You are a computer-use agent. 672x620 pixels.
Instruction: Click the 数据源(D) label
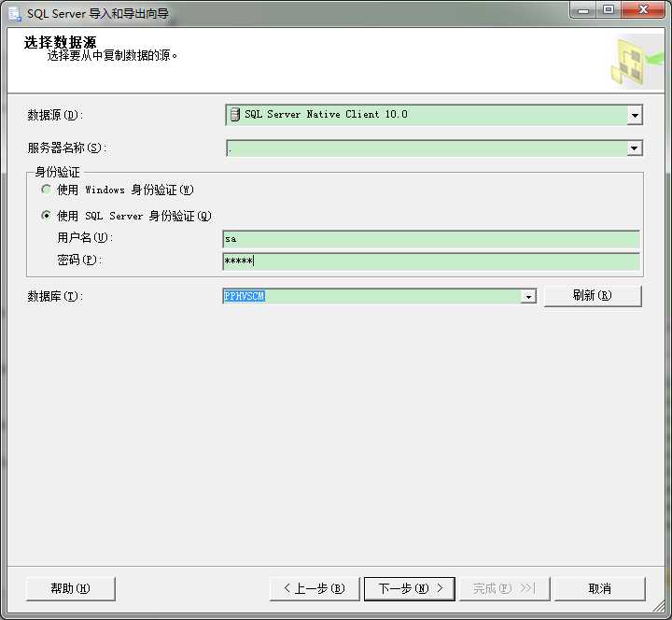click(55, 115)
